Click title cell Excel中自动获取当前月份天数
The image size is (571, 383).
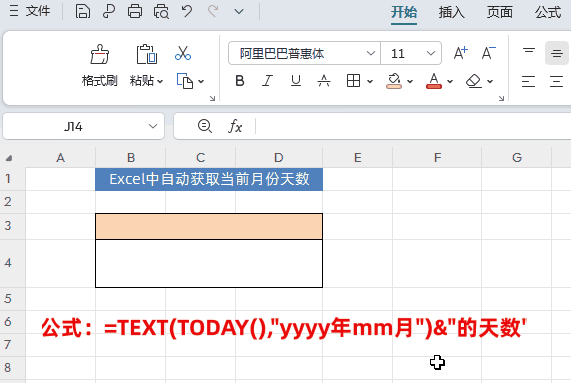click(x=209, y=179)
